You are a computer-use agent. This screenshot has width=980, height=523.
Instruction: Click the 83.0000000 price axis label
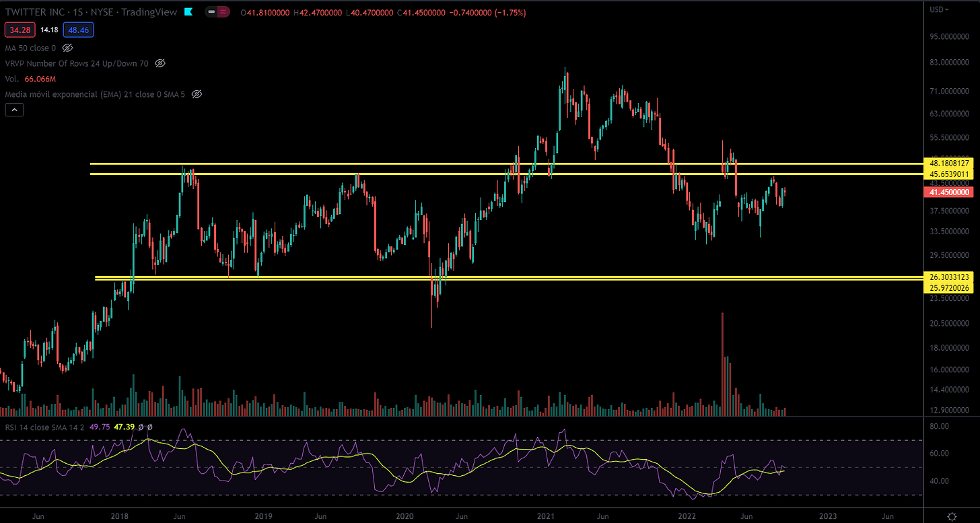click(949, 63)
